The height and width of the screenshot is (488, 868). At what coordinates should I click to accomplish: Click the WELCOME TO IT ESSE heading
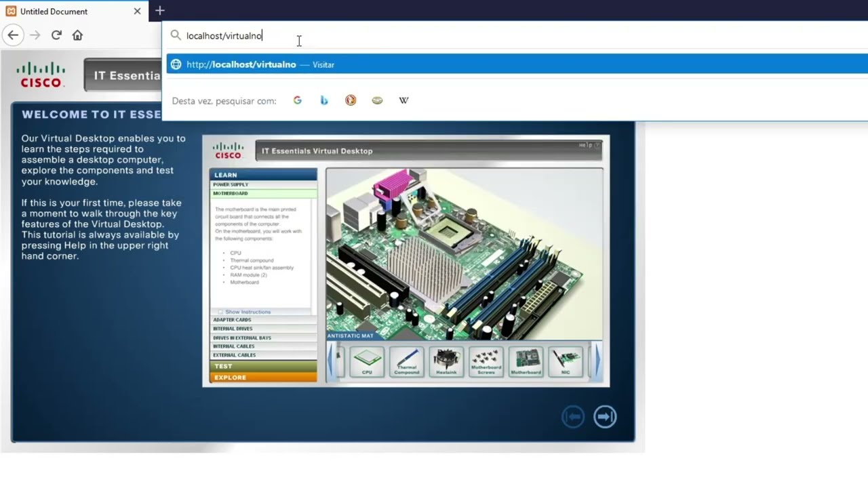92,115
